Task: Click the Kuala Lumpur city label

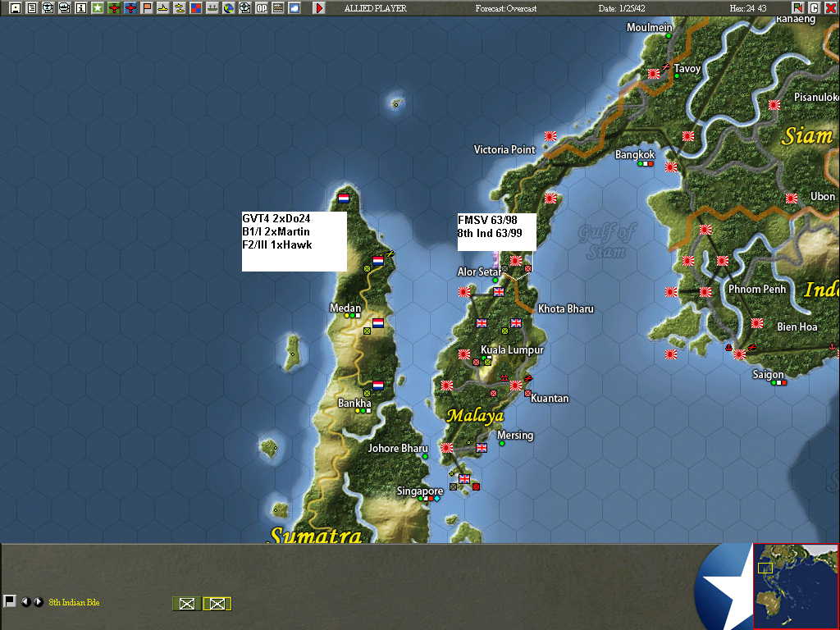Action: coord(512,349)
